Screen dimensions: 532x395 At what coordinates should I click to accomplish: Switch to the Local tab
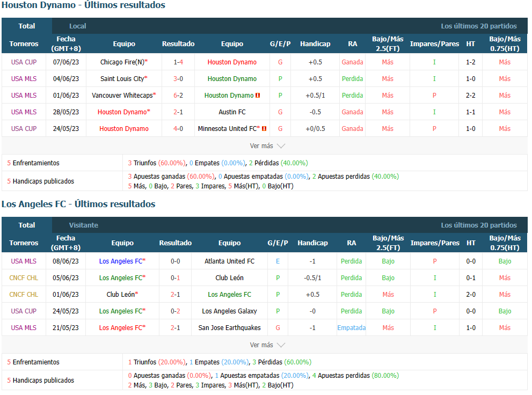pos(78,26)
